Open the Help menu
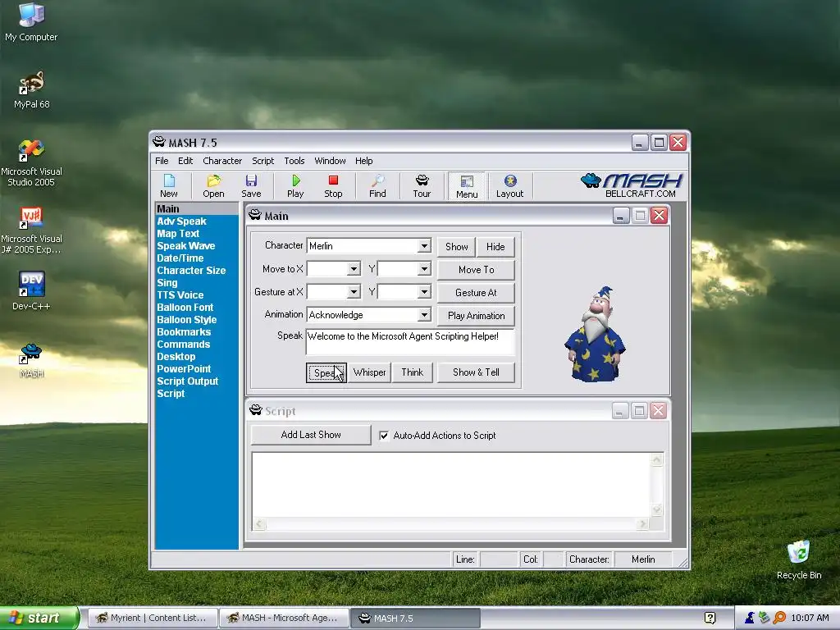The width and height of the screenshot is (840, 630). pyautogui.click(x=363, y=161)
